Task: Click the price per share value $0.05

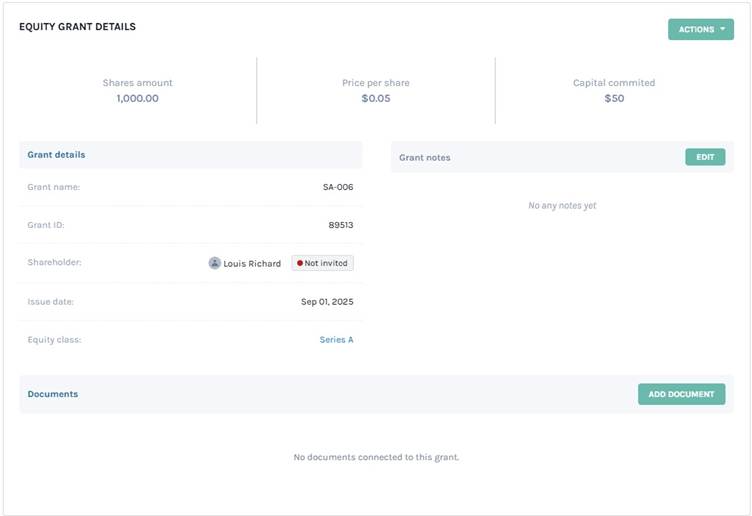Action: [x=376, y=98]
